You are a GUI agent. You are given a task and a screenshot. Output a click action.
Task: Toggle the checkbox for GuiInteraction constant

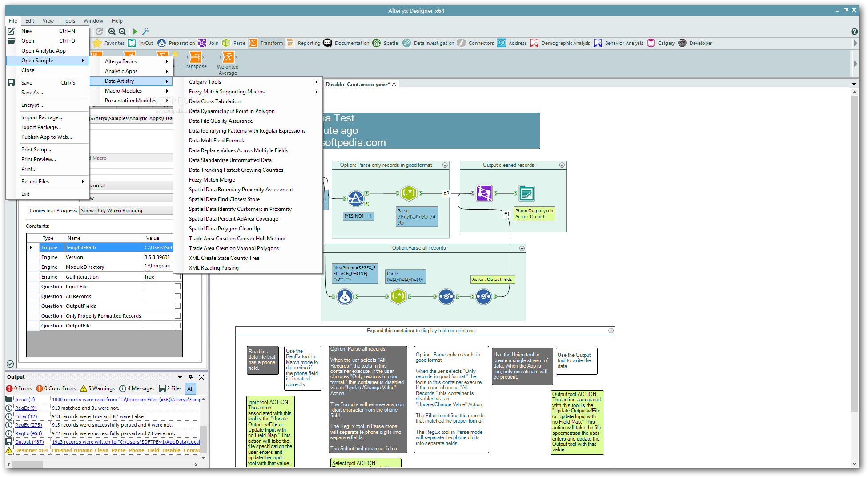point(177,277)
